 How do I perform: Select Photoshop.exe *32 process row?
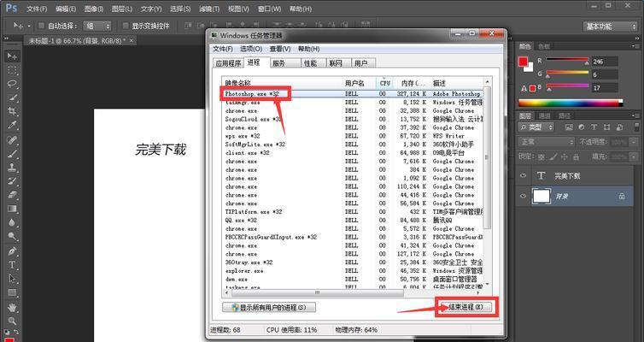pos(353,94)
